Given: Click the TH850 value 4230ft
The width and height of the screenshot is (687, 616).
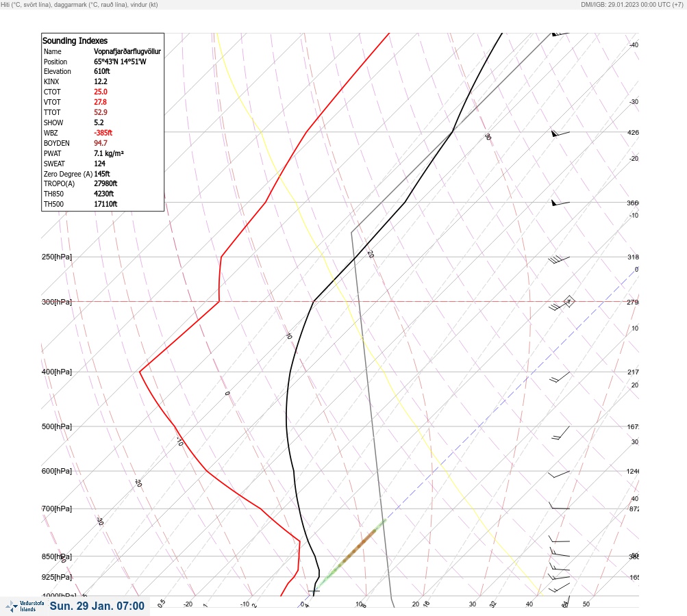Looking at the screenshot, I should coord(104,194).
